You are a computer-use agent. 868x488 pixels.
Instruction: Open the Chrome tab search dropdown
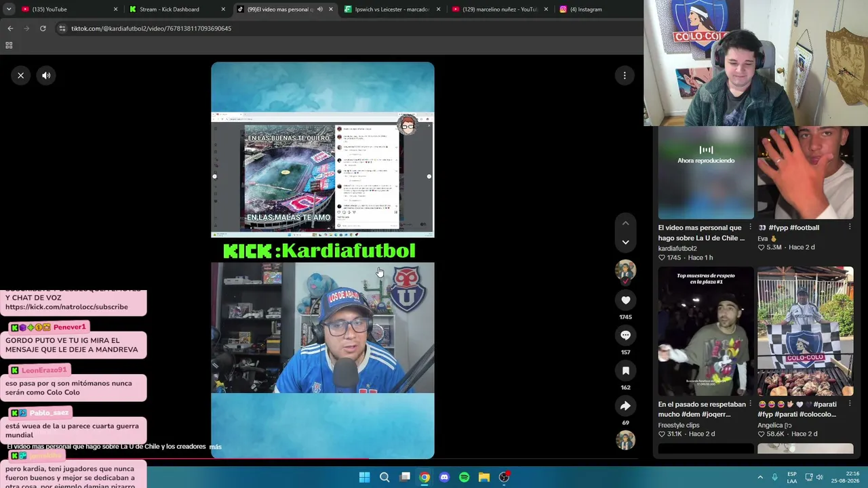(9, 9)
